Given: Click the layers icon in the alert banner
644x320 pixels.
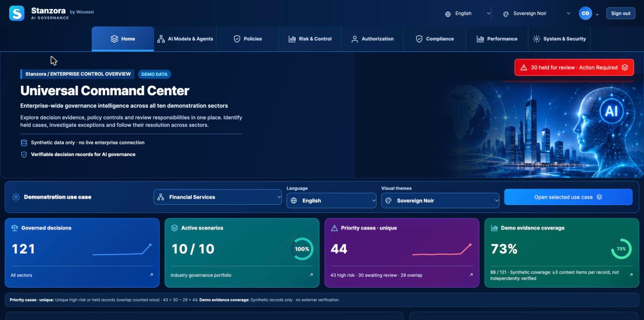Looking at the screenshot, I should (x=625, y=67).
